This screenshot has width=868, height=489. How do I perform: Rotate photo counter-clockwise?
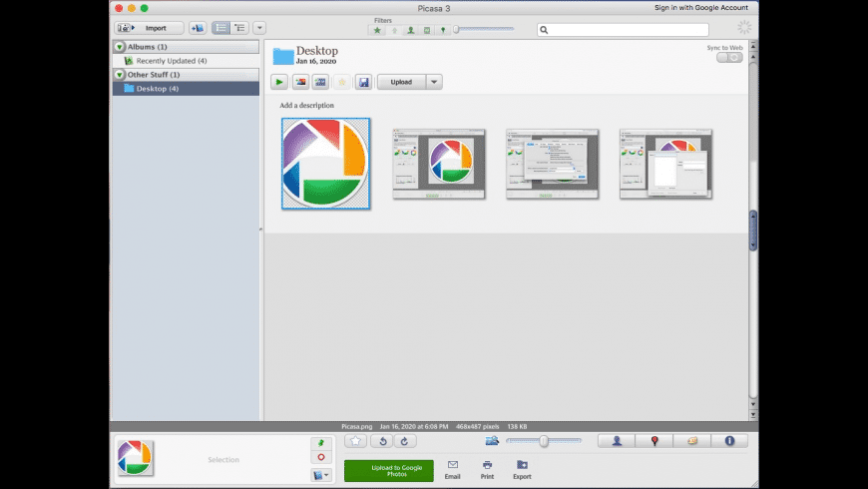tap(380, 441)
